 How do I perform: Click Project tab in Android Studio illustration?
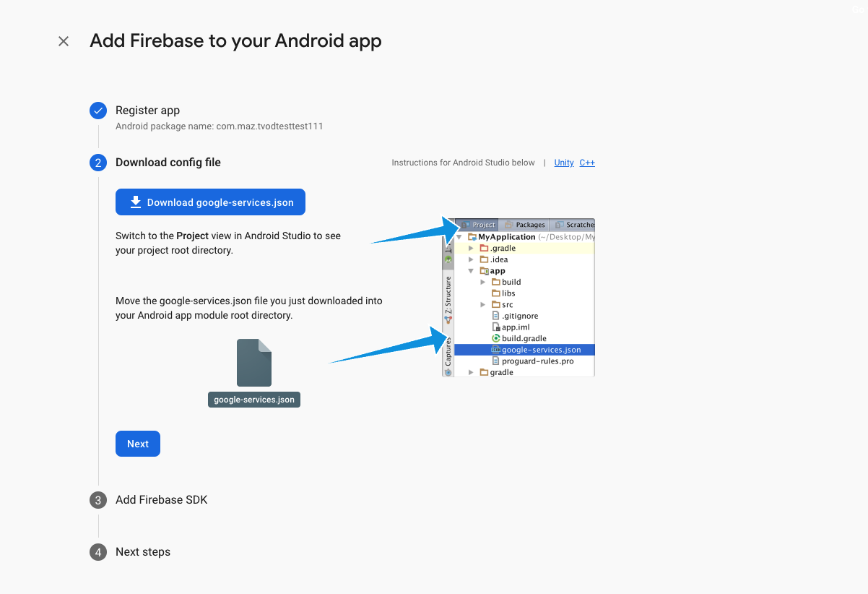(479, 225)
